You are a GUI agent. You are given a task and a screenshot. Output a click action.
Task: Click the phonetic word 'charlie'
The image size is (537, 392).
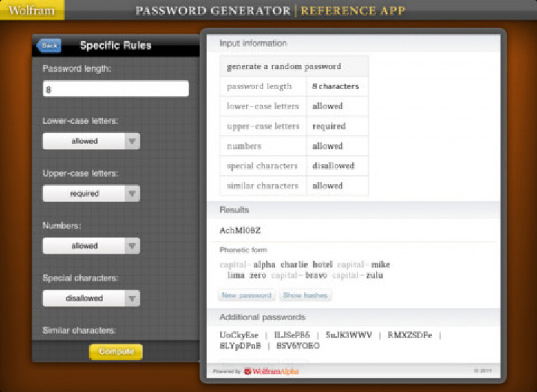[x=294, y=264]
